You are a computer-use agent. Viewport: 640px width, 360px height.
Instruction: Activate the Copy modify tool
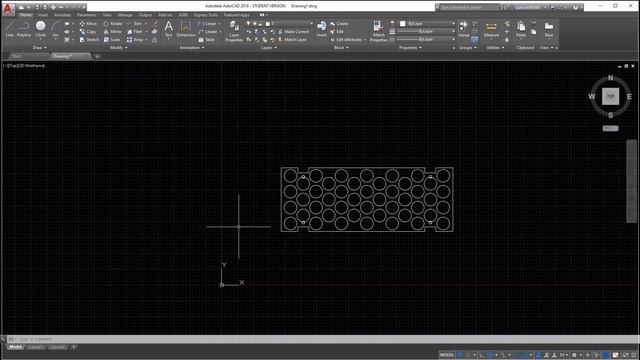(x=88, y=32)
